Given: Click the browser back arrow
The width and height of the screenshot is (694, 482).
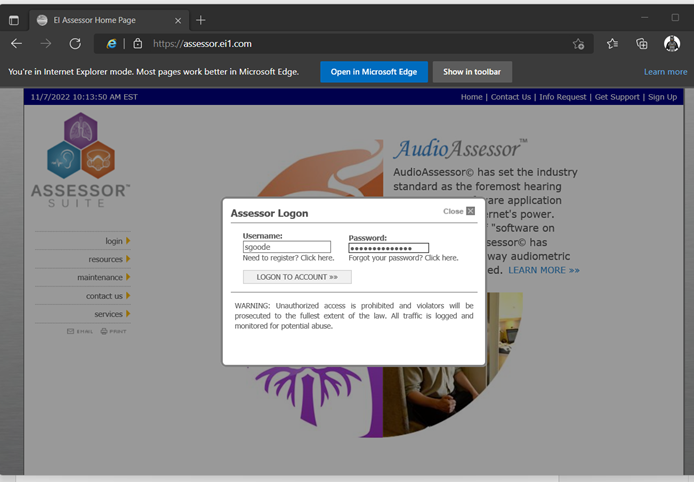Looking at the screenshot, I should pyautogui.click(x=16, y=43).
